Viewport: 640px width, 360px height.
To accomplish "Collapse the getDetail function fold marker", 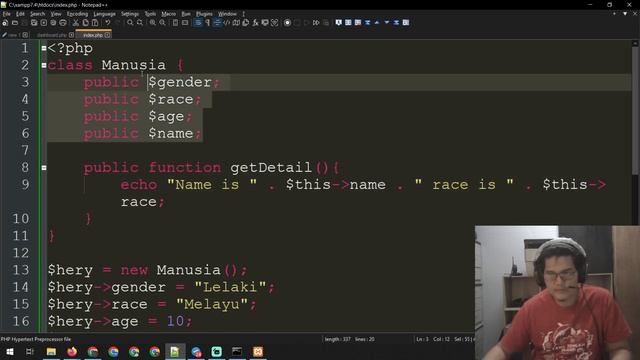I will click(x=44, y=168).
